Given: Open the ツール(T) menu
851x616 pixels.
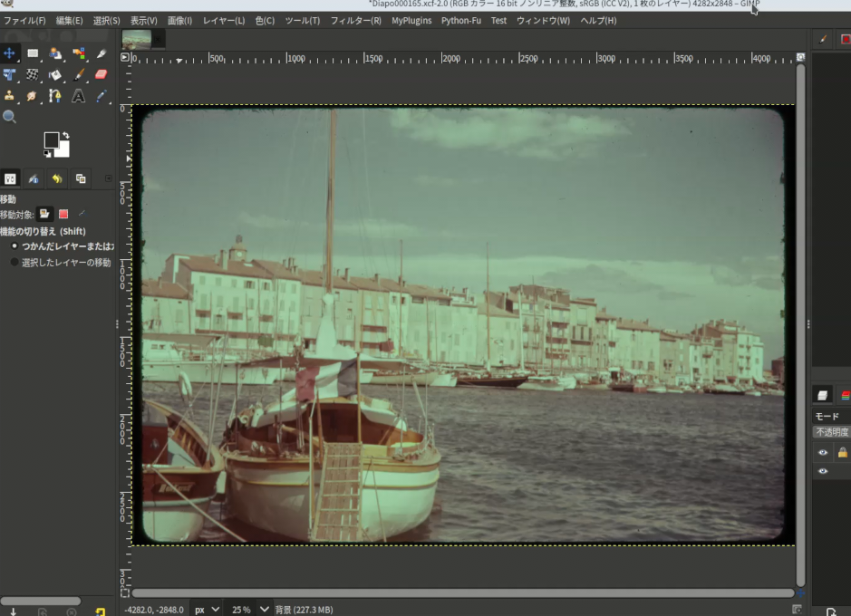Looking at the screenshot, I should pyautogui.click(x=303, y=21).
